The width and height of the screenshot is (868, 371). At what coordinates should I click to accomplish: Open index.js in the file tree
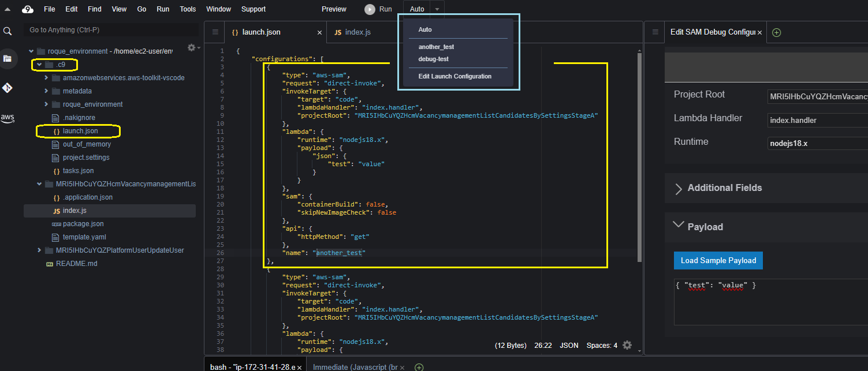(x=74, y=211)
